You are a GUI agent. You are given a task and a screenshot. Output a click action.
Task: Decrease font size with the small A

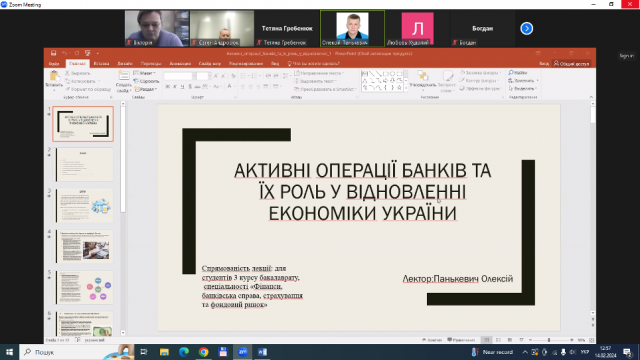click(223, 76)
